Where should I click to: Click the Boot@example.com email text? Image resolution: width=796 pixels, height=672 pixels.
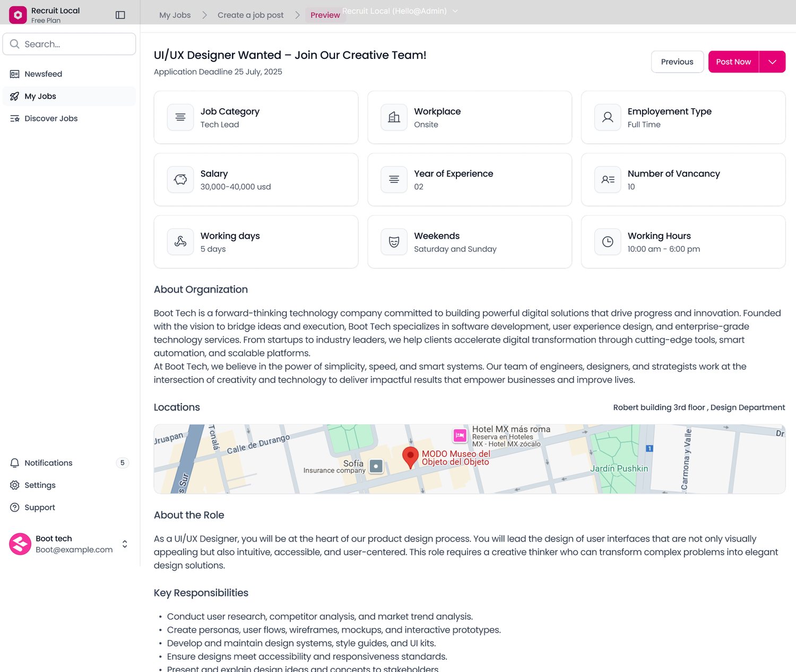[74, 550]
